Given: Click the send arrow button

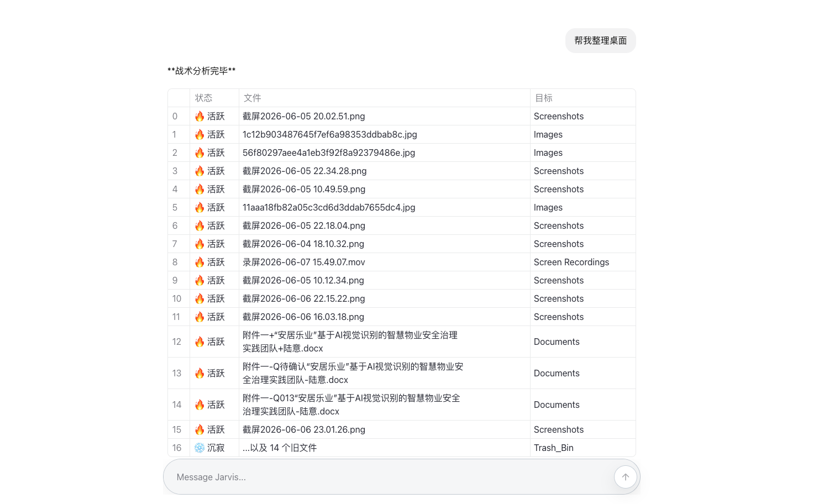Looking at the screenshot, I should point(625,477).
